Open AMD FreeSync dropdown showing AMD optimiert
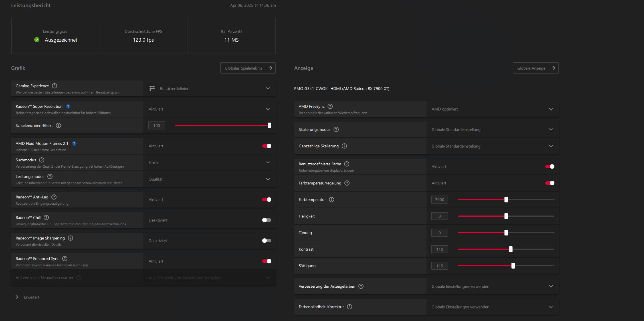644x321 pixels. (x=492, y=109)
